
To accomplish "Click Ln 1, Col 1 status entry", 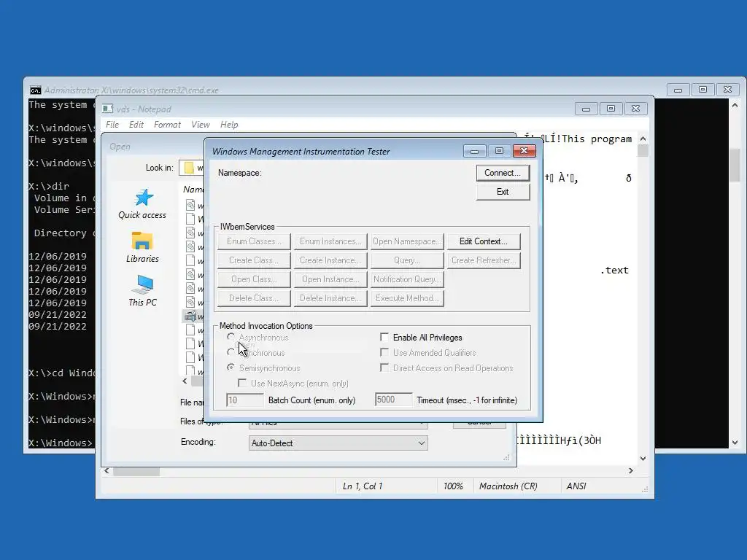I will pos(363,486).
